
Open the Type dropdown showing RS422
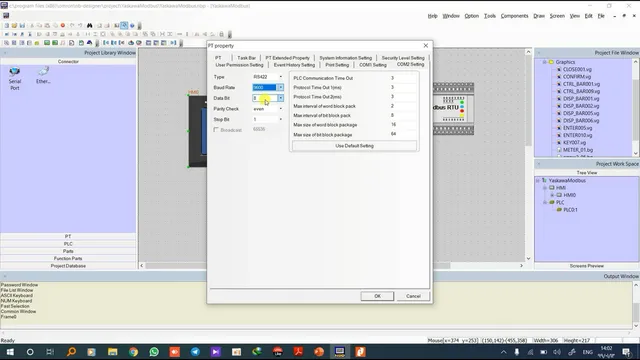click(x=267, y=77)
